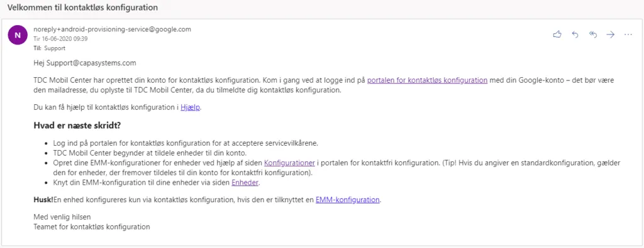Viewport: 644px width, 248px height.
Task: Click the Support recipient in the Til field
Action: [55, 48]
